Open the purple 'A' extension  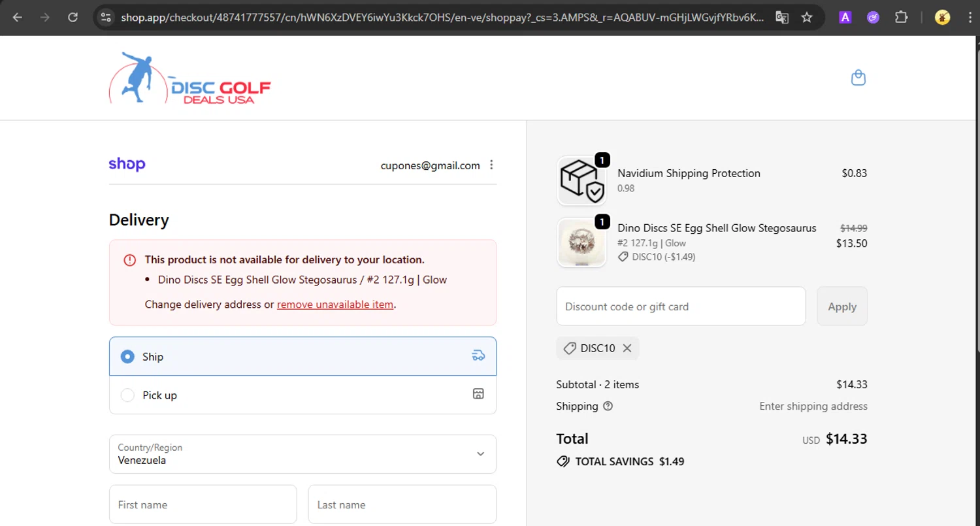click(x=845, y=18)
